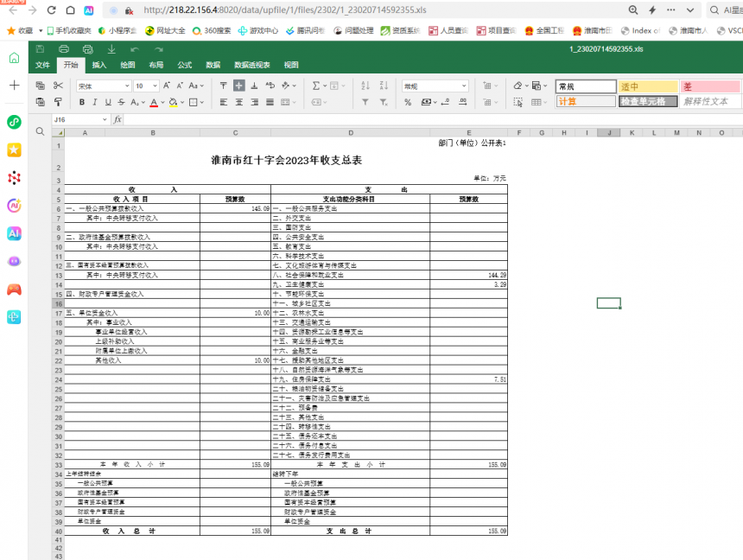Click the browser address bar URL

285,10
